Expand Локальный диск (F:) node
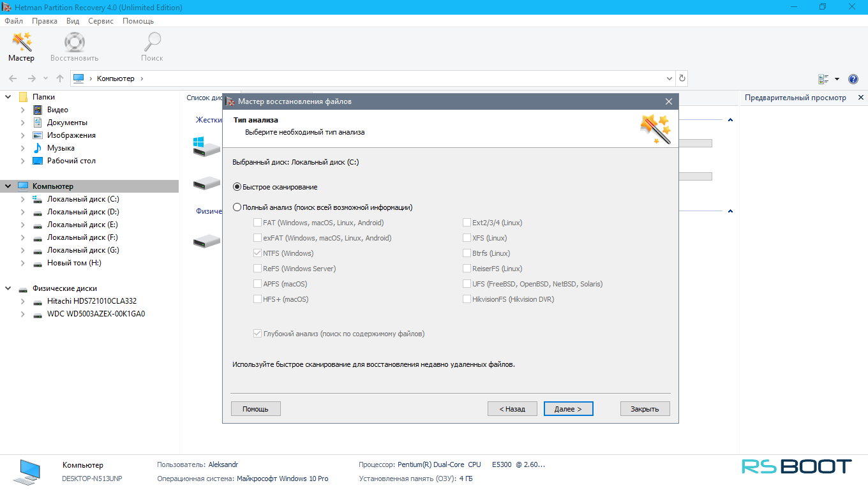868x490 pixels. pyautogui.click(x=23, y=237)
